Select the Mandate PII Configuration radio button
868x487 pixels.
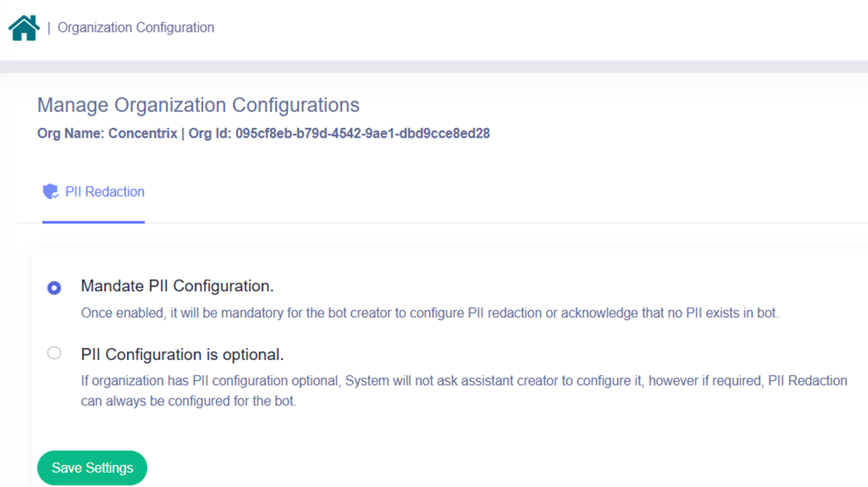(54, 288)
